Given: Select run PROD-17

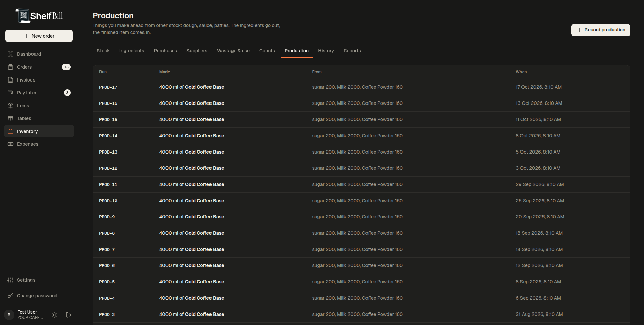Looking at the screenshot, I should click(108, 87).
